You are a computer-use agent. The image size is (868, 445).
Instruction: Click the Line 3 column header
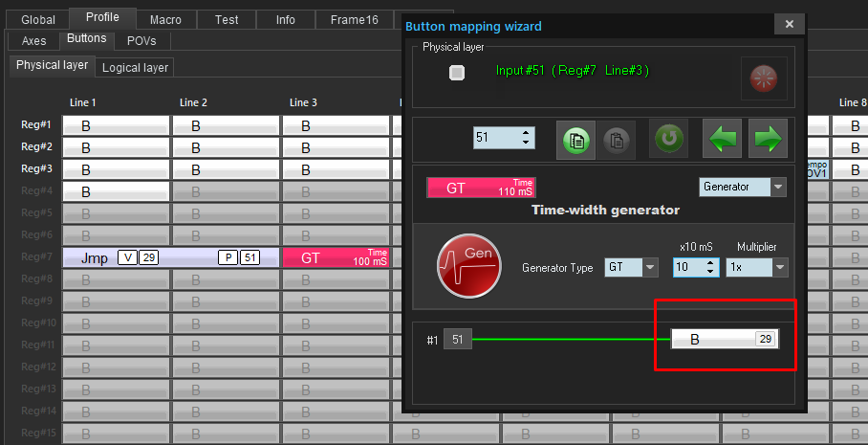click(x=303, y=102)
